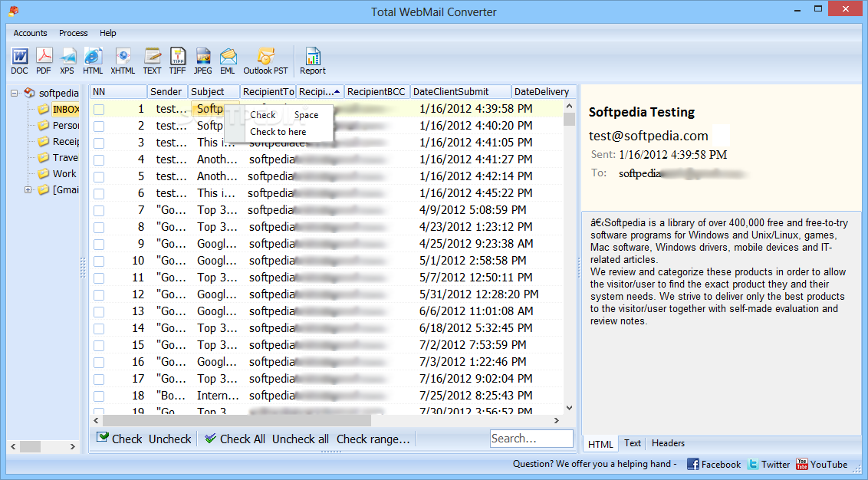The width and height of the screenshot is (868, 480).
Task: Switch to the HTML preview tab
Action: (600, 444)
